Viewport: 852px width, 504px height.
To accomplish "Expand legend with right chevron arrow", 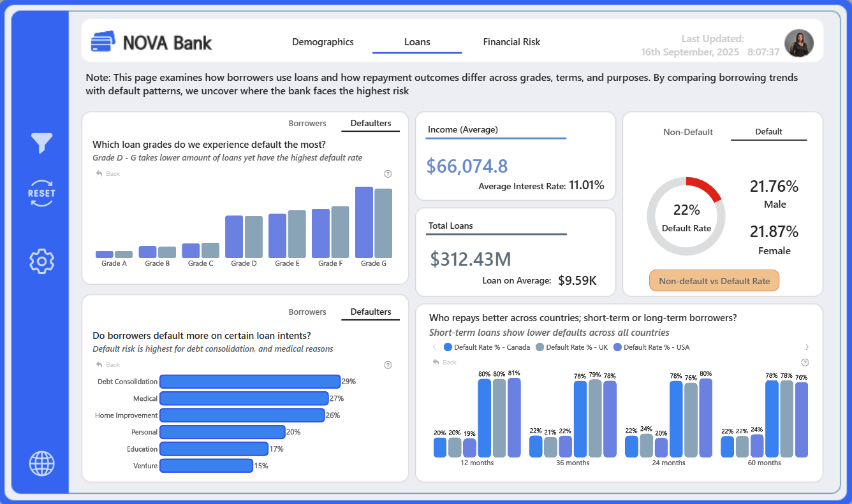I will pyautogui.click(x=807, y=347).
